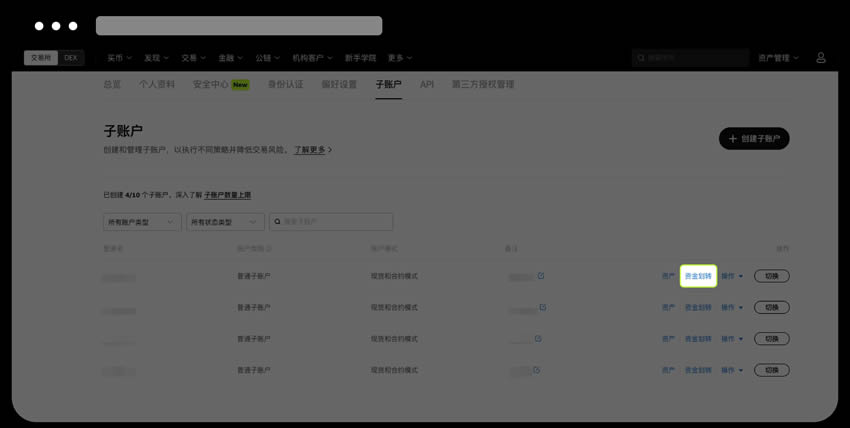This screenshot has height=428, width=850.
Task: Open the 所有状态类型 filter dropdown
Action: pyautogui.click(x=226, y=222)
